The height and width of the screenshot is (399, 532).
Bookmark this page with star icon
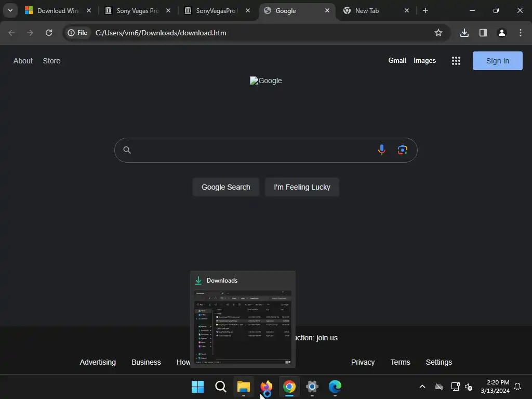click(x=438, y=33)
